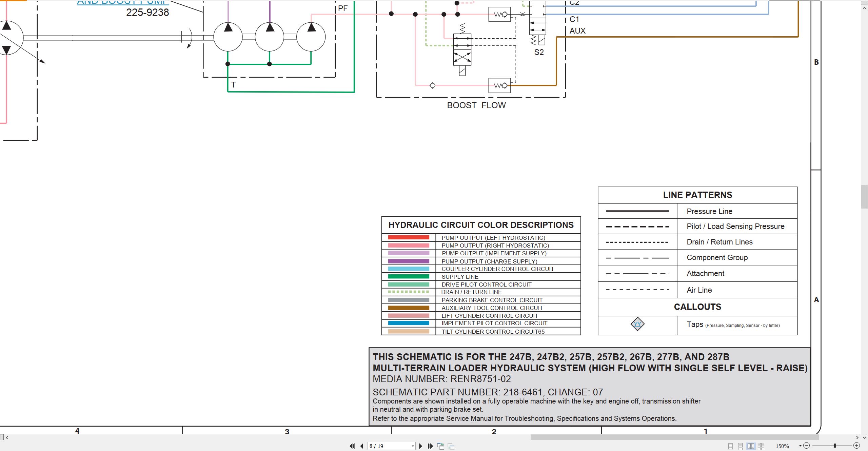
Task: Click the horizontal scrollbar thumb
Action: point(675,437)
